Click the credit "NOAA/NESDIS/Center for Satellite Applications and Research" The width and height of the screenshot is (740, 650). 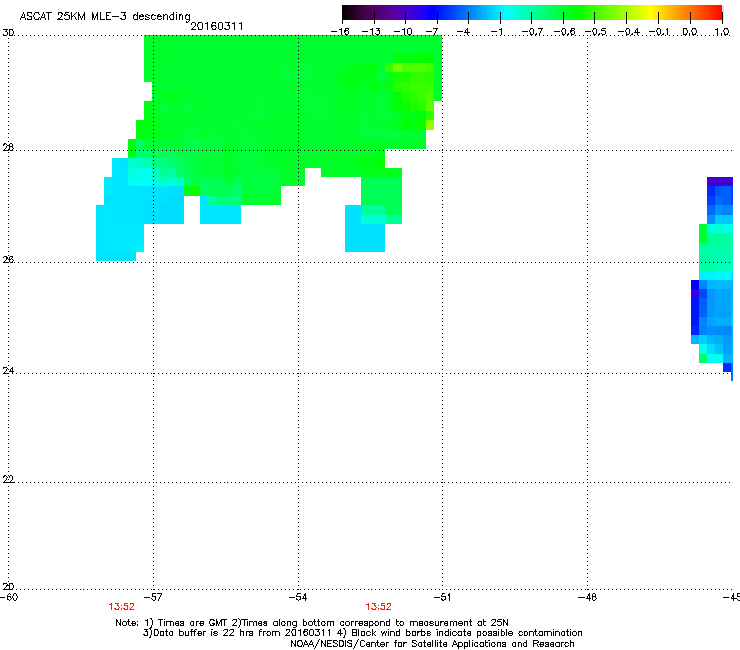432,644
